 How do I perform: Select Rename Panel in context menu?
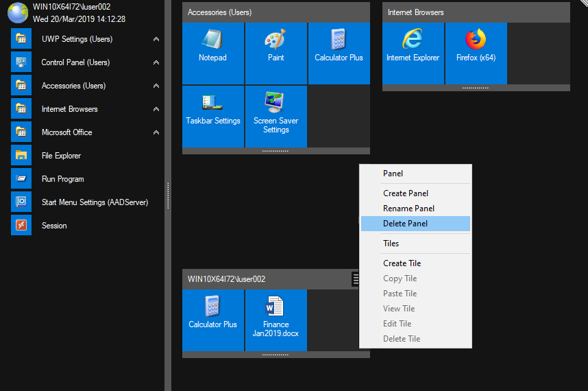[408, 209]
